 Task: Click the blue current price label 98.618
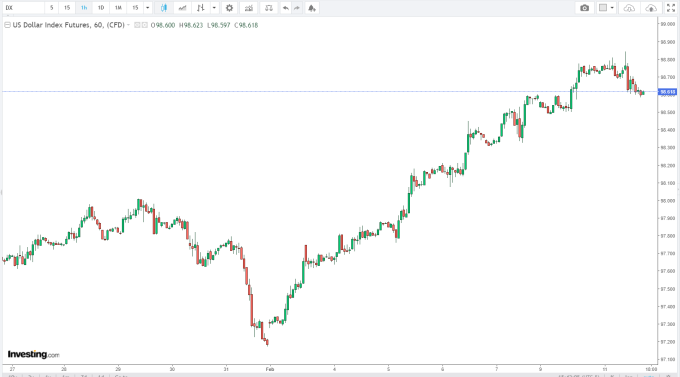click(667, 92)
